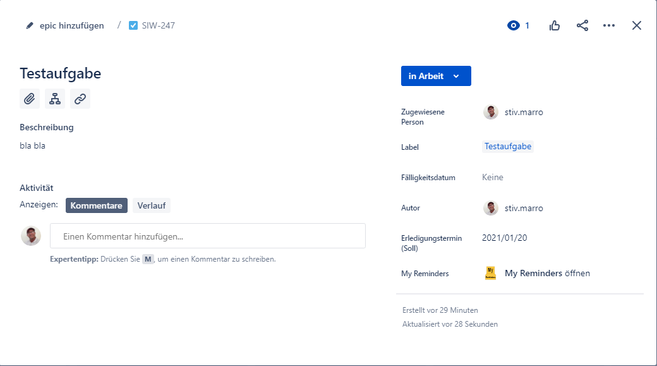This screenshot has width=657, height=366.
Task: Click Aktualisiert vor 28 Sekunden timestamp
Action: 450,324
